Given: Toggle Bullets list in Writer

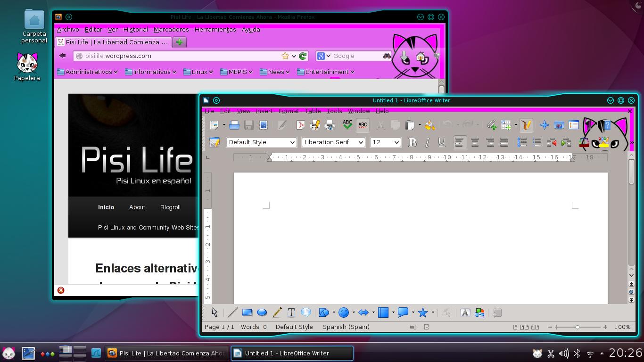Looking at the screenshot, I should (537, 142).
